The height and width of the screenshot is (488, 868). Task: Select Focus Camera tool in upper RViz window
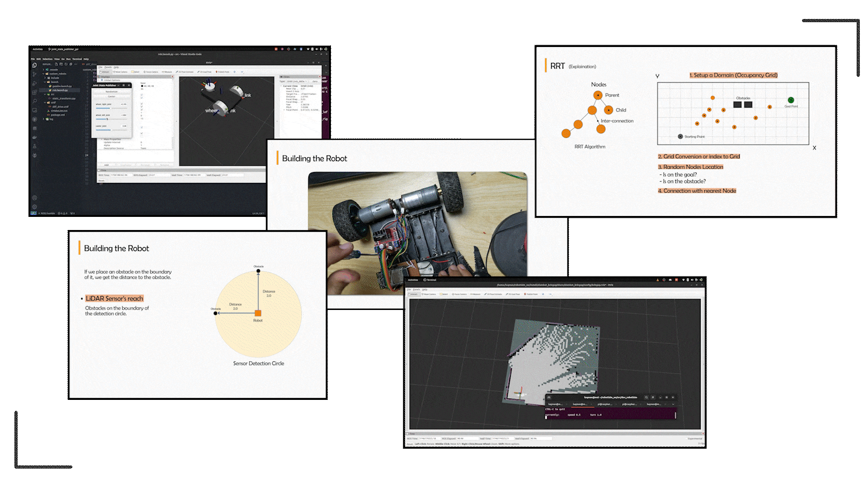pos(151,72)
